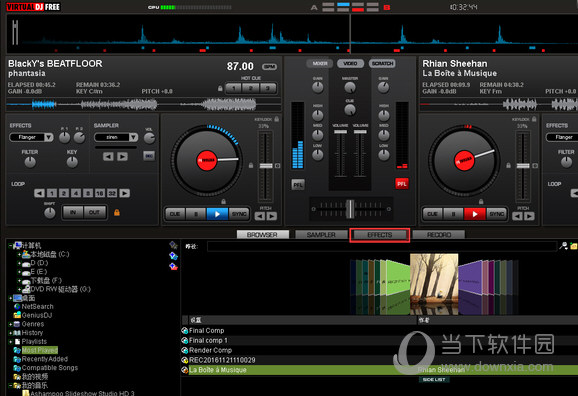This screenshot has width=578, height=396.
Task: Click the left deck CUE button
Action: [175, 214]
